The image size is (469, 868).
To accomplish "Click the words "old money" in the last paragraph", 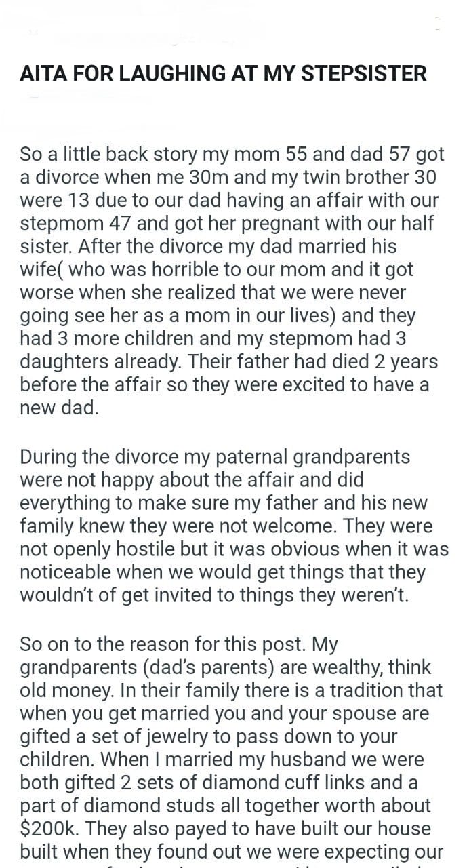I will (x=62, y=691).
